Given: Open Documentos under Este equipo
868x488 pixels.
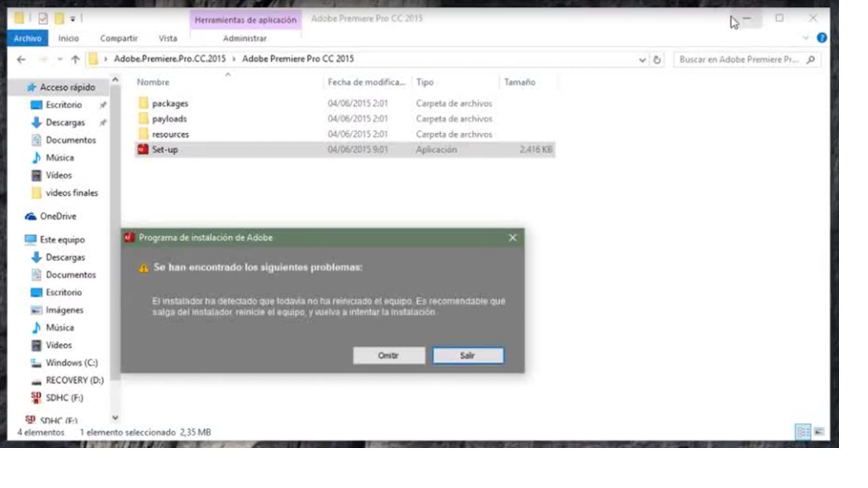Looking at the screenshot, I should coord(71,275).
